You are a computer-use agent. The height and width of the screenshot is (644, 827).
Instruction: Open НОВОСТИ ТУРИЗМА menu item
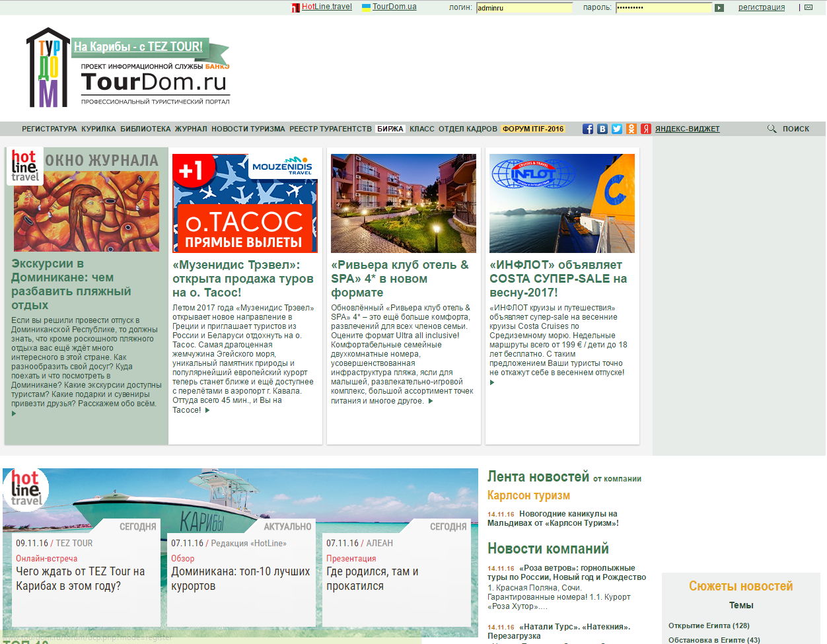click(x=248, y=129)
